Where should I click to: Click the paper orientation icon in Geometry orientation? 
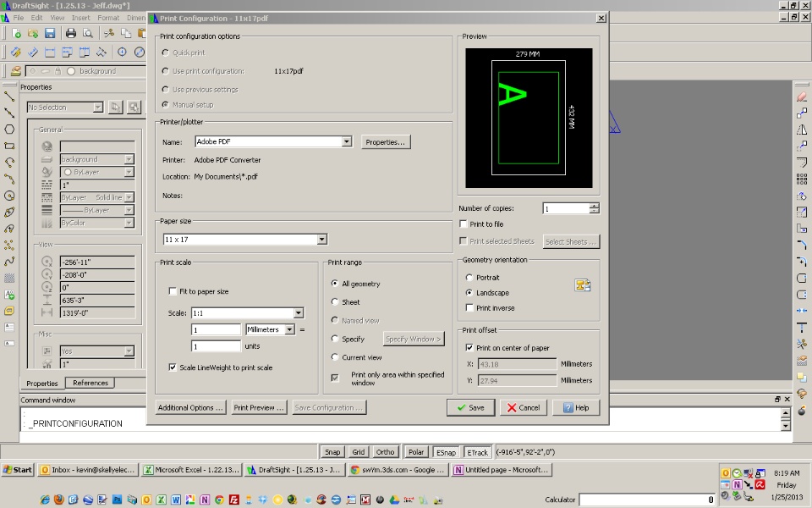click(x=583, y=285)
